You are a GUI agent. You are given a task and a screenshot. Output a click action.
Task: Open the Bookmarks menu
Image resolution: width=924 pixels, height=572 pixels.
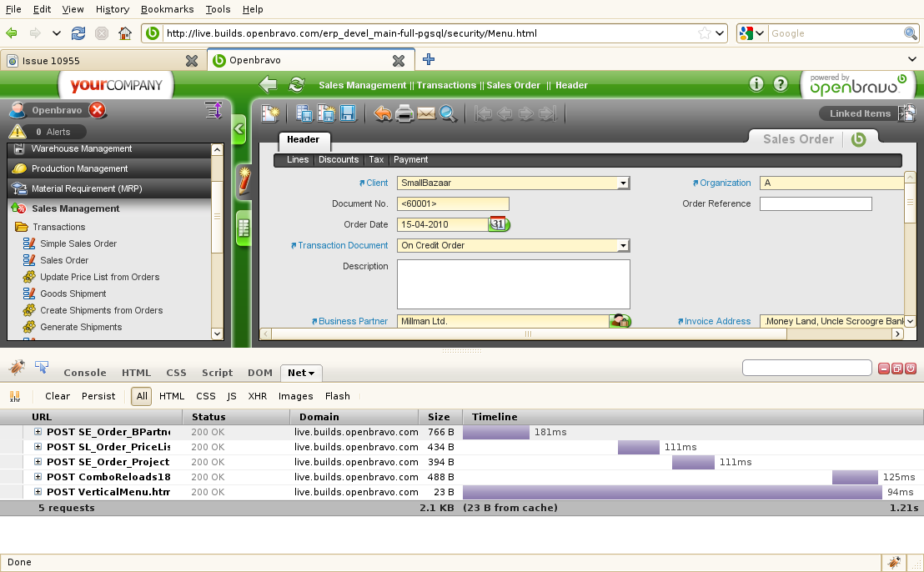pos(167,9)
